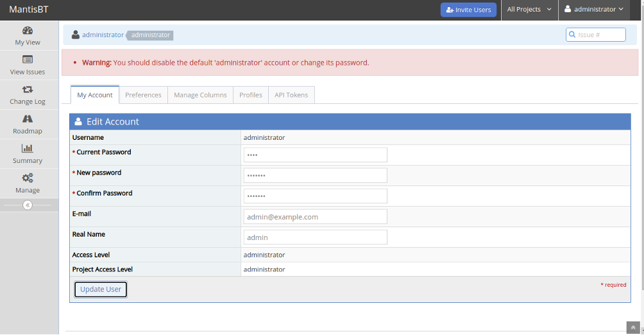Open administrator user menu
Screen dimensions: 644x335
pos(594,10)
